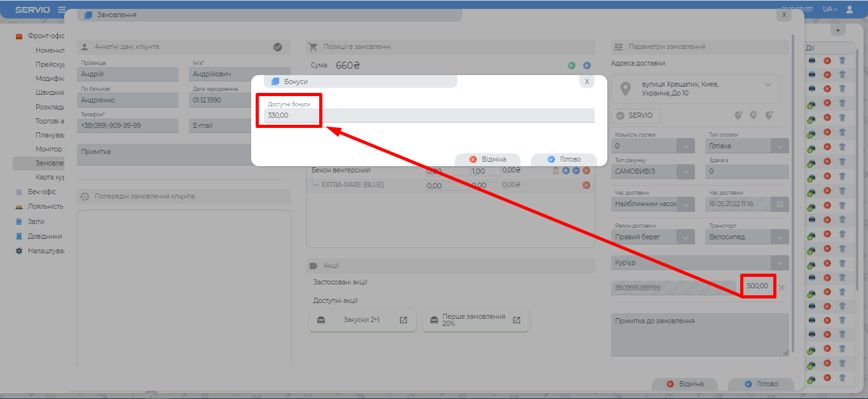The height and width of the screenshot is (399, 868).
Task: Open the hamburger menu next to SERVIO logo
Action: pyautogui.click(x=62, y=10)
